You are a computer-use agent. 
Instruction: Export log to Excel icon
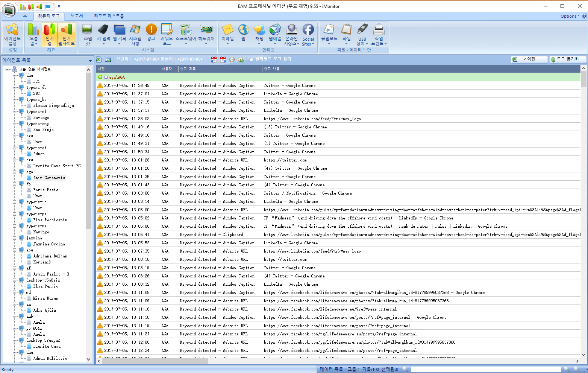coord(99,59)
